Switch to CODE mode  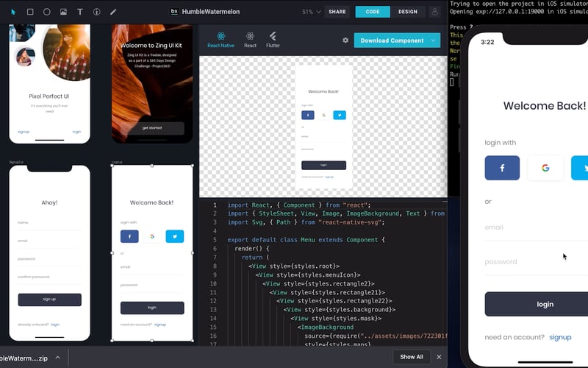tap(373, 12)
